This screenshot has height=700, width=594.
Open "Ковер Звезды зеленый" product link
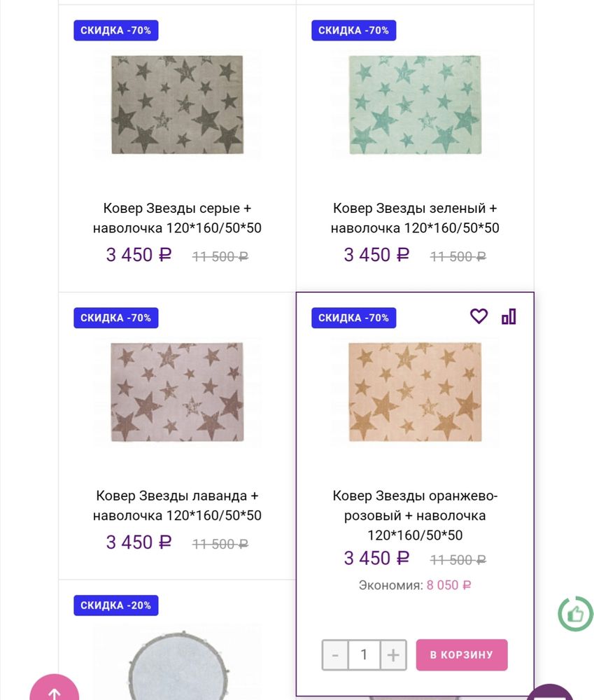pos(415,218)
